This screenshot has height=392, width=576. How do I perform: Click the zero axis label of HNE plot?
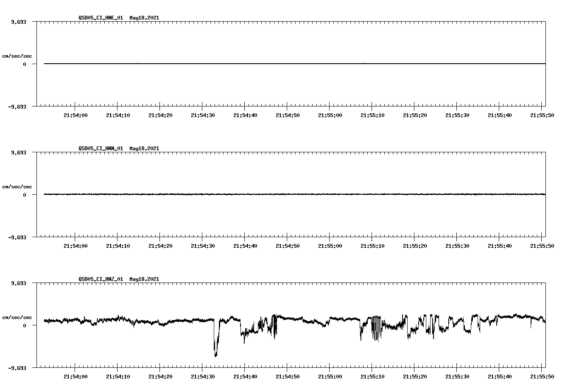pyautogui.click(x=25, y=64)
